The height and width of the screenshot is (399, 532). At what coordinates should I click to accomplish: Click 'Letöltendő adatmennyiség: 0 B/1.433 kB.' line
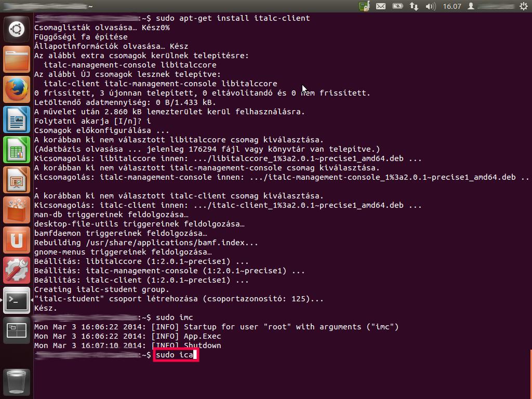tap(125, 102)
